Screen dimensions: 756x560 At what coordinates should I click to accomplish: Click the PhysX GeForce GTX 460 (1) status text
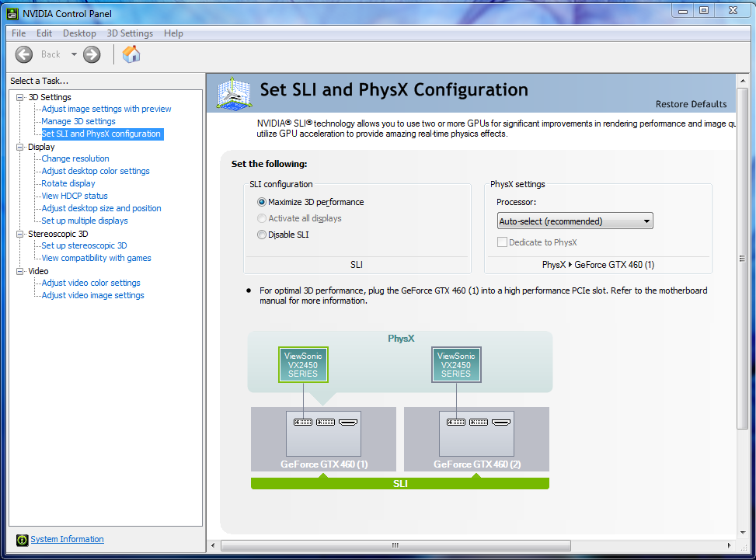coord(597,265)
